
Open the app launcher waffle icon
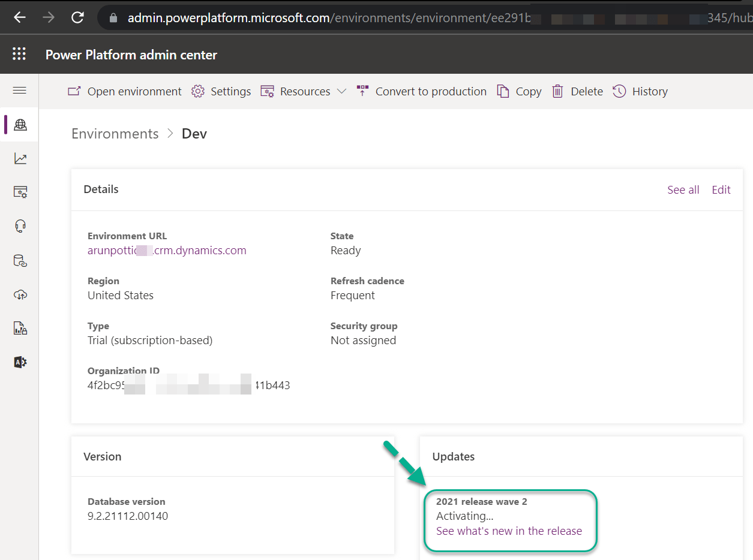(x=19, y=55)
